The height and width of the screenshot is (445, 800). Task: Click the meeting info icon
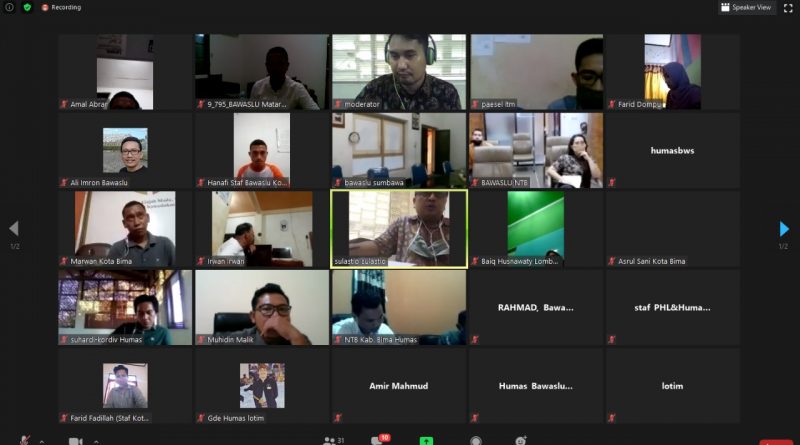pyautogui.click(x=9, y=7)
